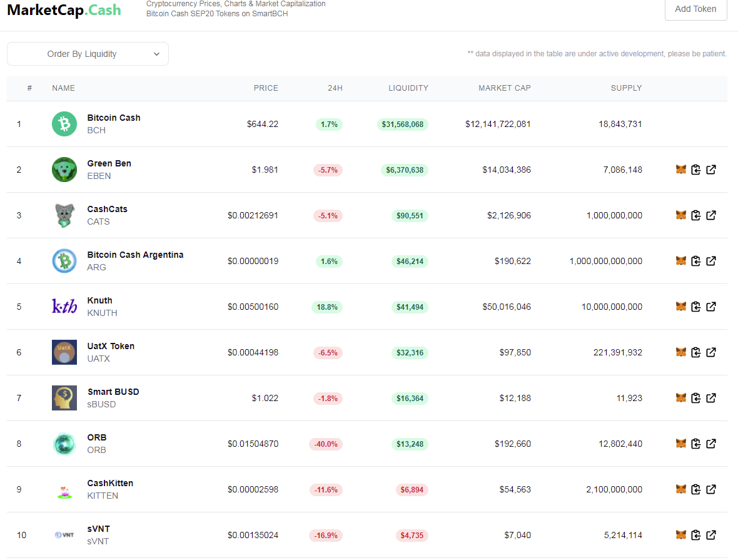Open external link icon for Smart BUSD

pos(711,398)
